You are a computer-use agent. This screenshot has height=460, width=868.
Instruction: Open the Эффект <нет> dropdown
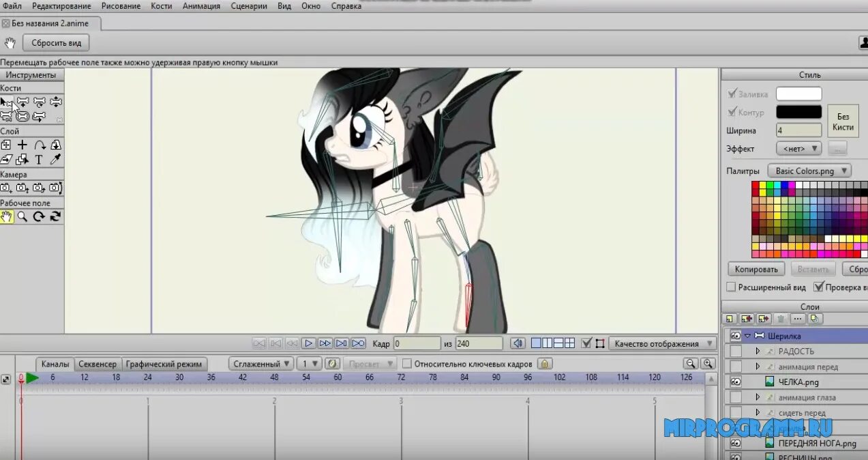click(798, 148)
